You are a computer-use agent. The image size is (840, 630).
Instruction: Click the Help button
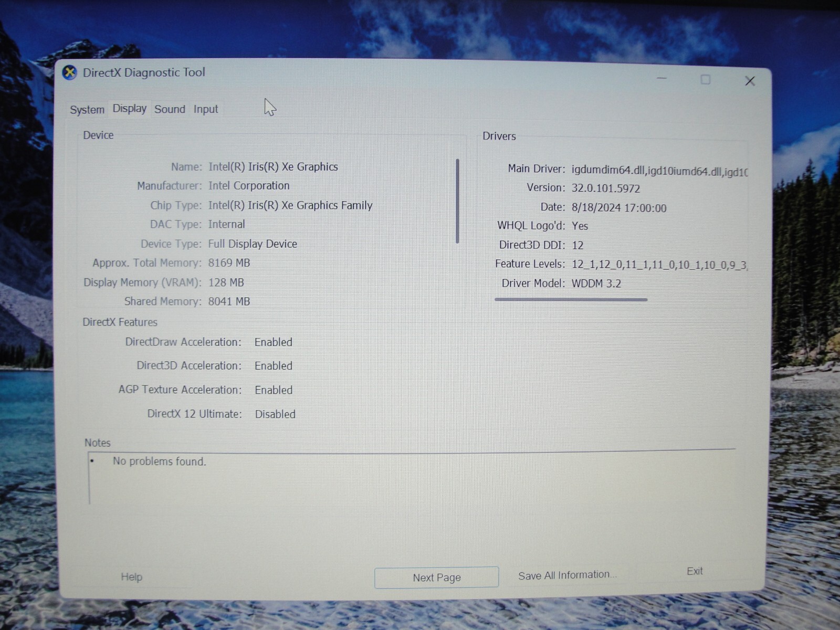131,577
